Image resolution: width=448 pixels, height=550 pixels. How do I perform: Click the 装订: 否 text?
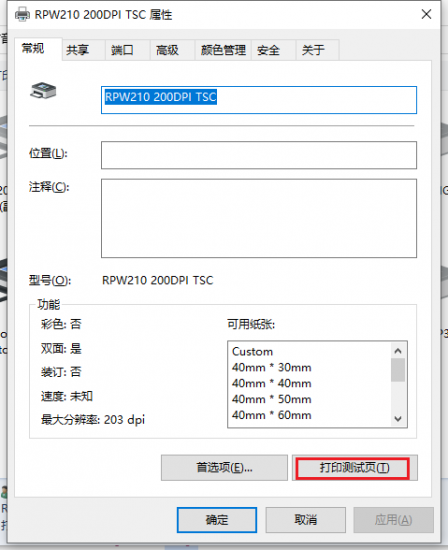click(x=61, y=372)
